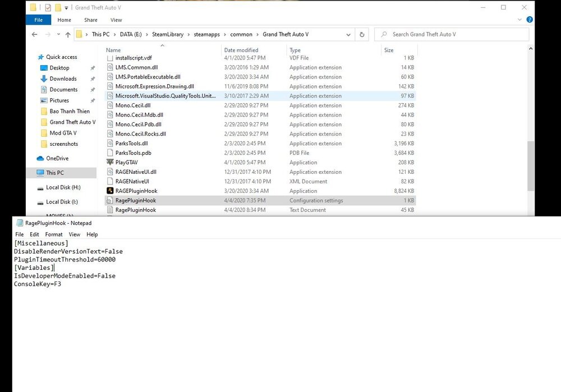
Task: Go back using the Back arrow
Action: (35, 35)
